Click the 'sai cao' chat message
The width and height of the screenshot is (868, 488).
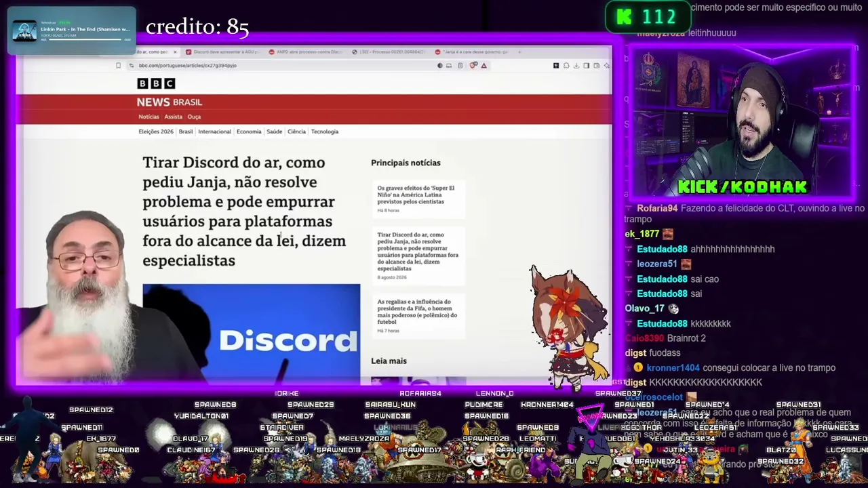pos(706,279)
